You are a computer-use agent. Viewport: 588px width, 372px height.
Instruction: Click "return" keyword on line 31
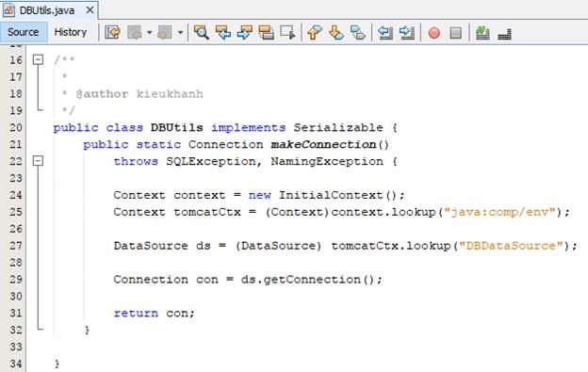(136, 314)
